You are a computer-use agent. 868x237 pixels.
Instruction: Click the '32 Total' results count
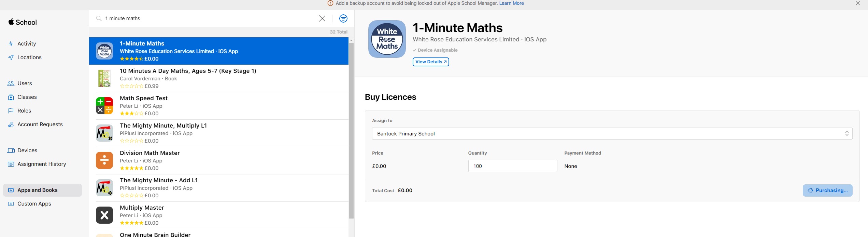339,32
